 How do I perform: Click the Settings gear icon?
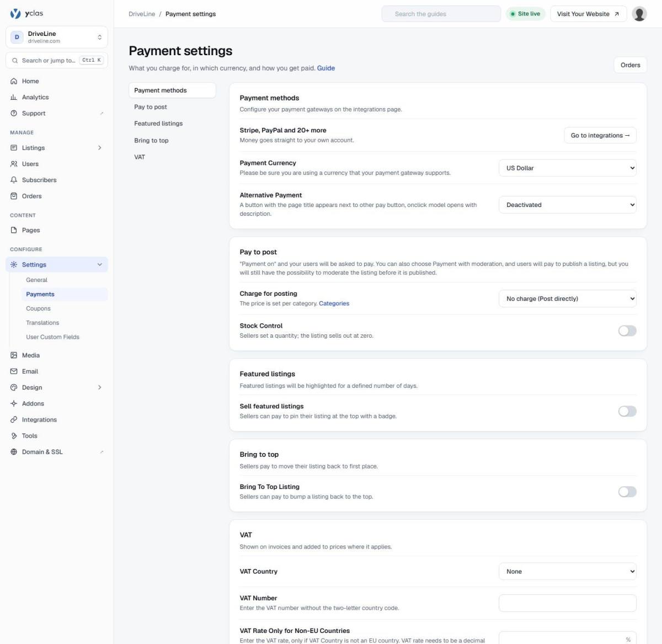click(x=14, y=264)
